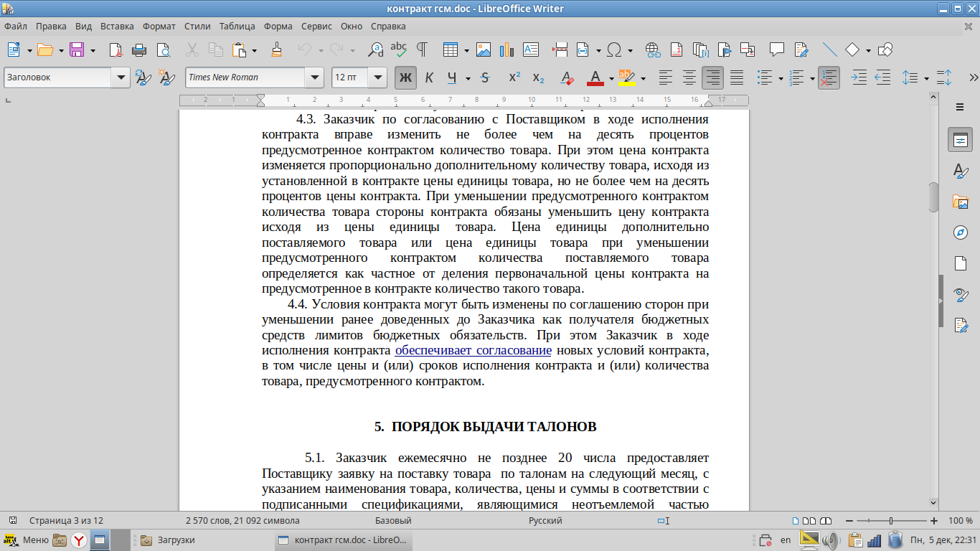980x551 pixels.
Task: Save the document with floppy icon
Action: [x=76, y=50]
